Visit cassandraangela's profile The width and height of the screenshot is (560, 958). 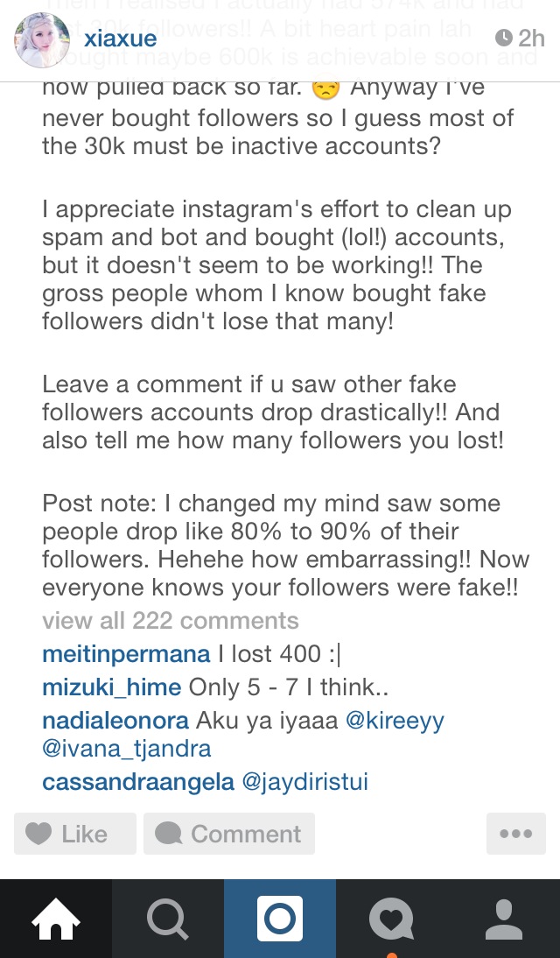136,782
